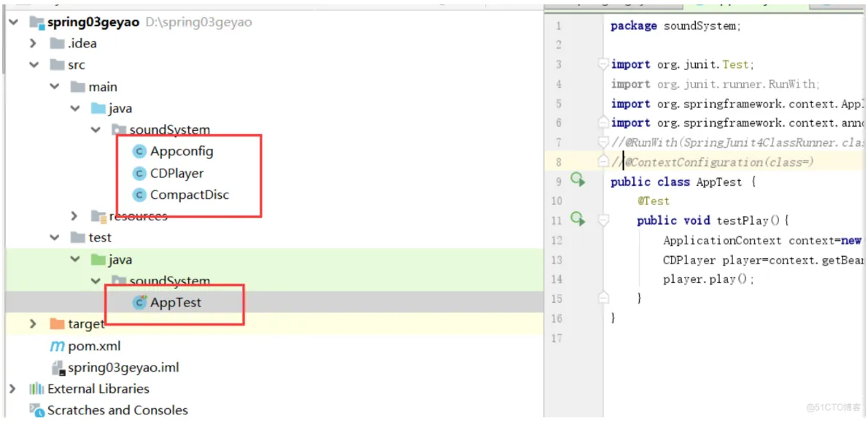The height and width of the screenshot is (421, 868).
Task: Click the External Libraries icon
Action: click(x=36, y=389)
